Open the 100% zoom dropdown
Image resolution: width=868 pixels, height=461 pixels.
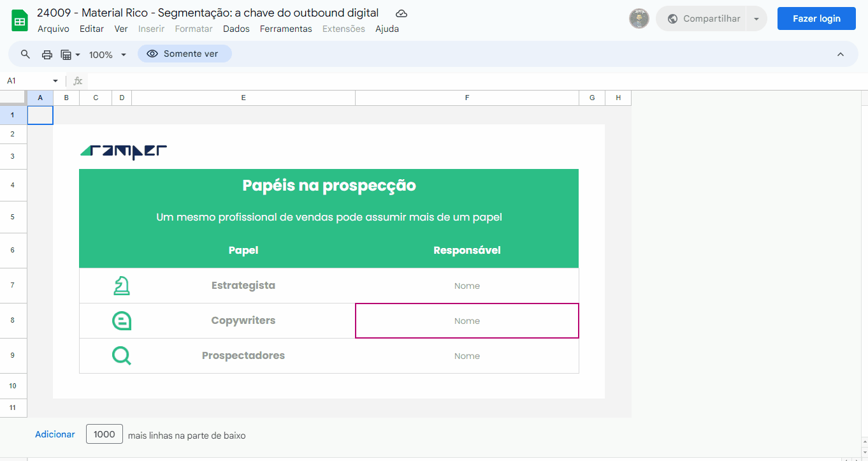[107, 55]
